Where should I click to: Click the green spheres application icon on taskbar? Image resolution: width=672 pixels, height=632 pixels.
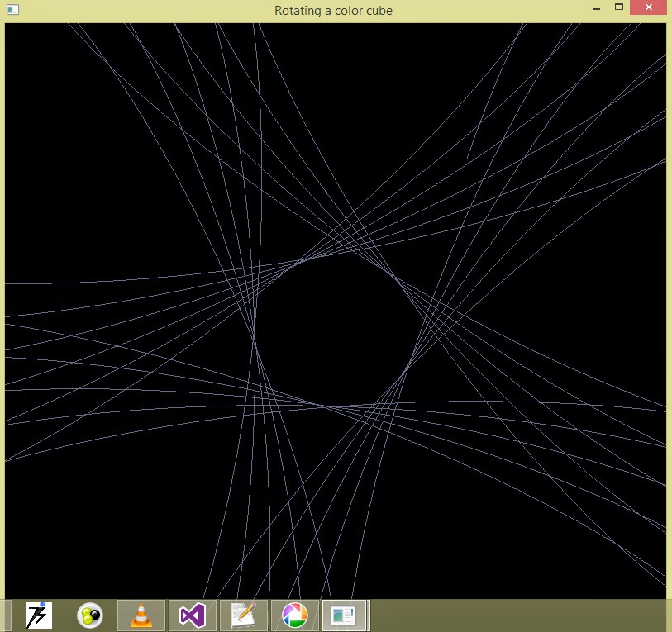click(88, 615)
